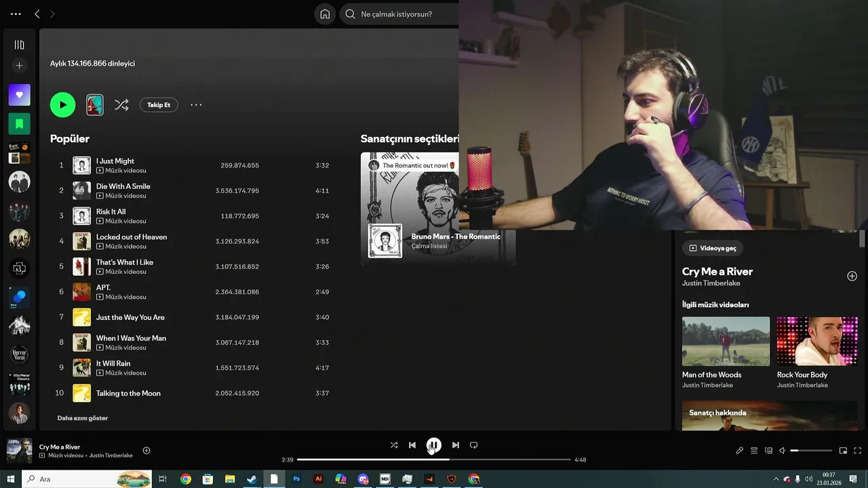Open Steam from the taskbar
Image resolution: width=868 pixels, height=488 pixels.
tap(252, 479)
